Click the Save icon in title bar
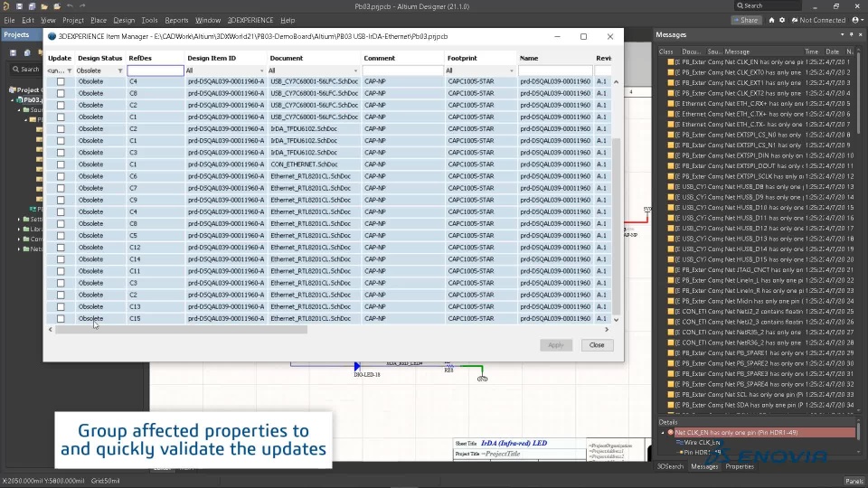Image resolution: width=868 pixels, height=488 pixels. pos(19,6)
